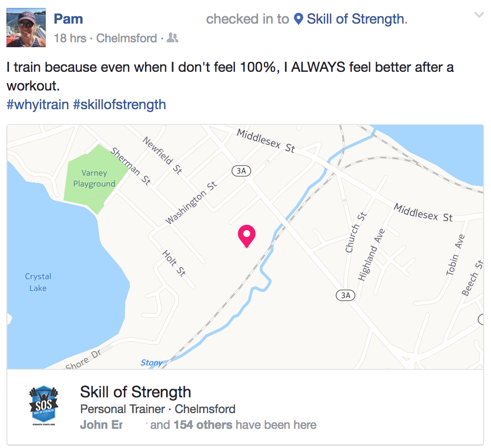Screen dimensions: 491x448
Task: Open post options chevron menu
Action: (x=479, y=15)
